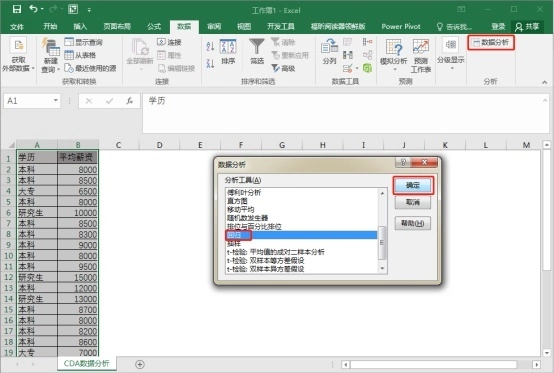Click 确定 in the 数据分析 dialog
The image size is (554, 373).
[413, 185]
